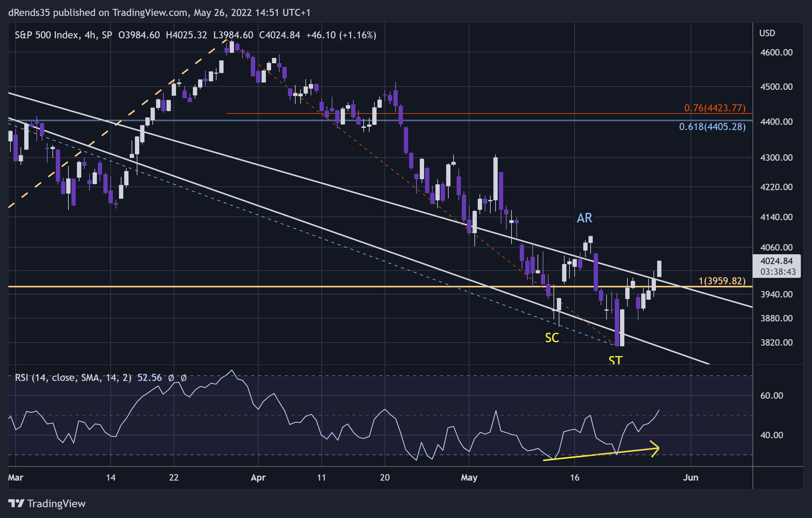This screenshot has height=518, width=812.
Task: Click the 0.76(4423.77) Fibonacci level label
Action: (x=714, y=108)
